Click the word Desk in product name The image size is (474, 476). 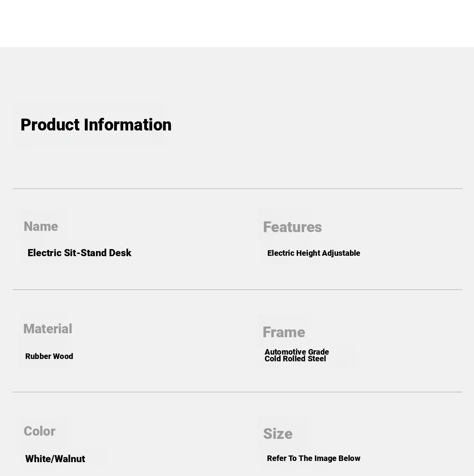tap(120, 253)
